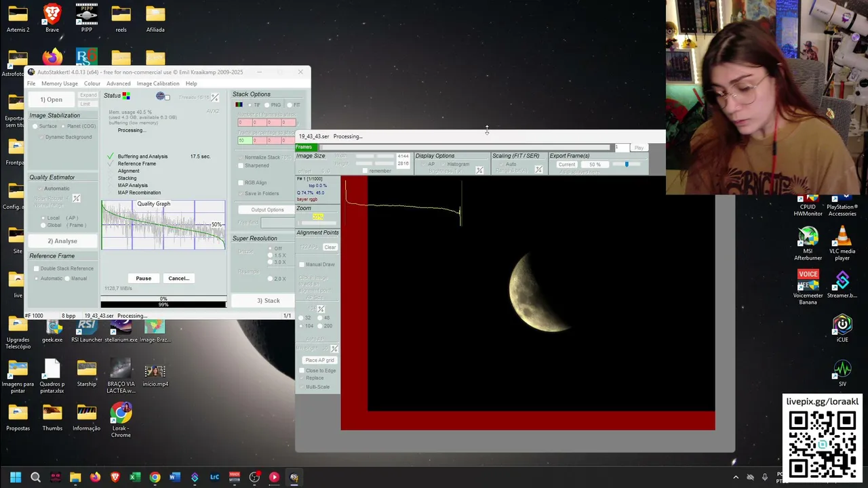Select Drizzle 1.5 X option

click(271, 256)
